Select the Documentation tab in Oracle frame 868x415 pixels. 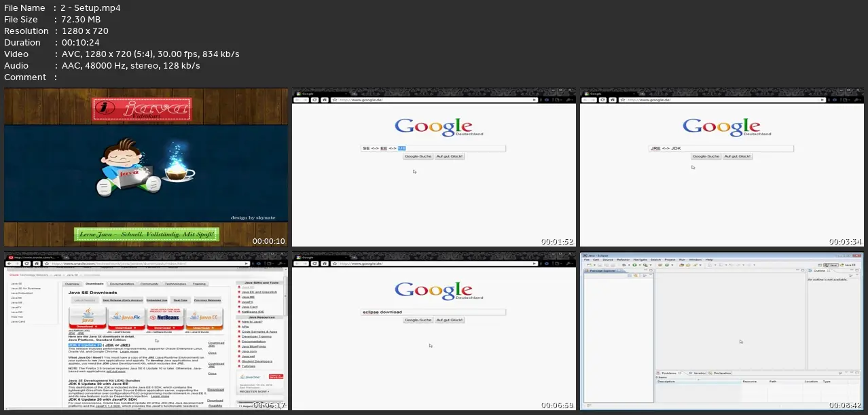click(x=122, y=284)
